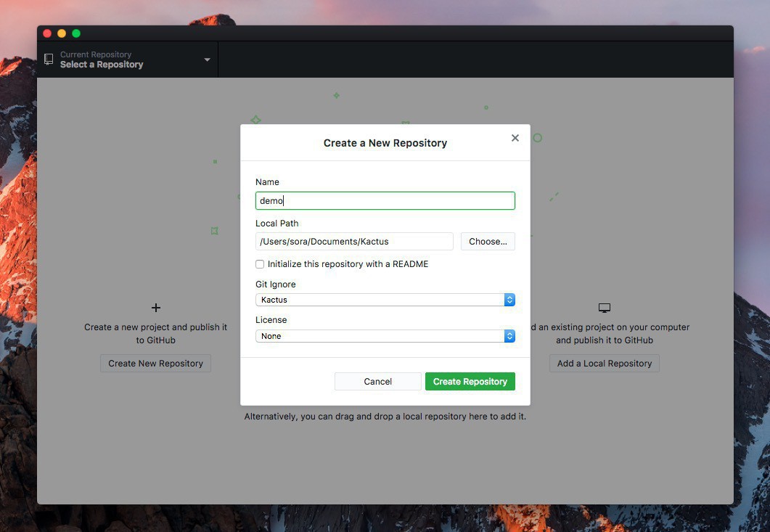Click the yellow minimize window button
Screen dimensions: 770x532
62,33
